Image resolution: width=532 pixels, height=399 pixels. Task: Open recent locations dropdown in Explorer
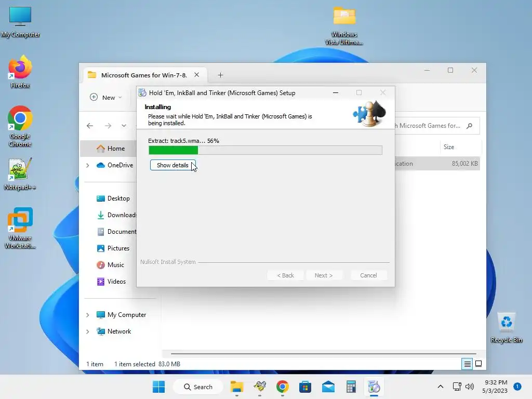[124, 126]
